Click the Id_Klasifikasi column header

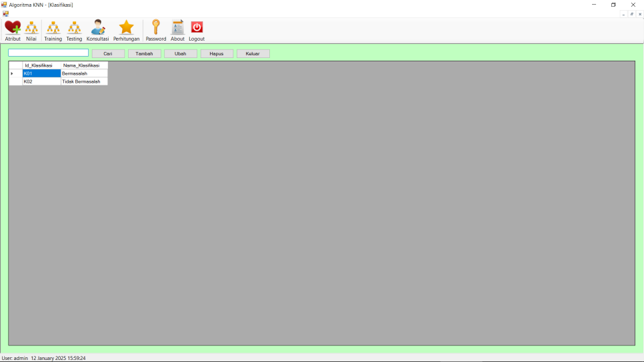click(x=41, y=65)
